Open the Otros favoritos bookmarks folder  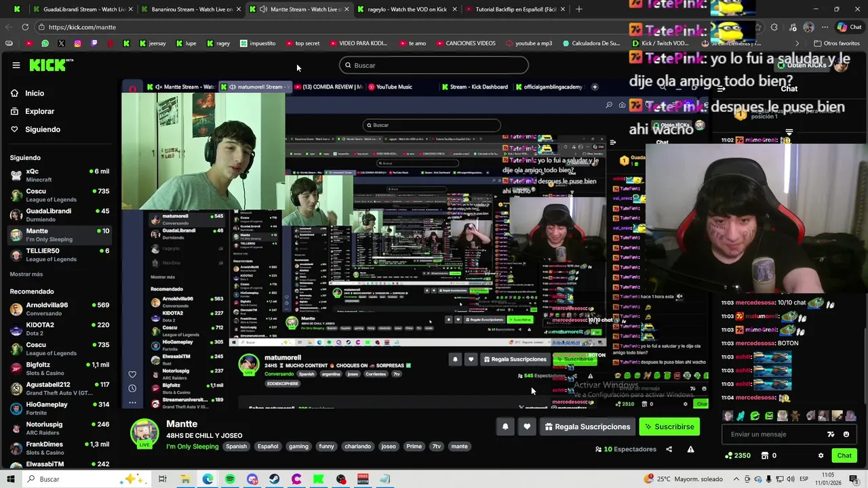836,43
